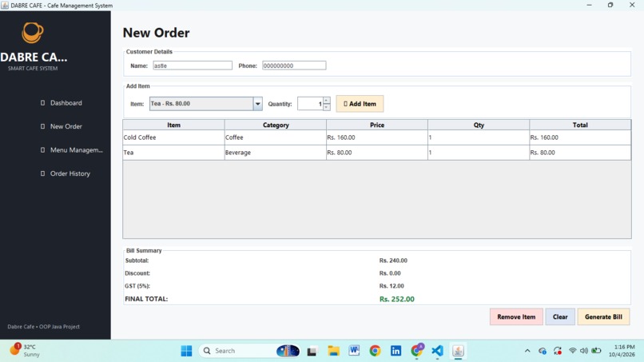Click the battery tray icon
This screenshot has height=362, width=644.
tap(596, 351)
